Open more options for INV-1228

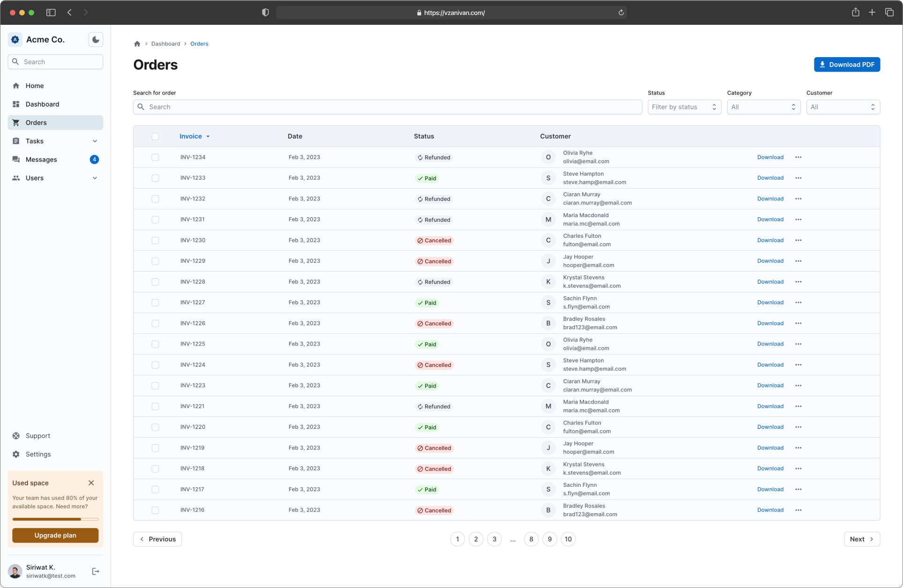[x=798, y=282]
